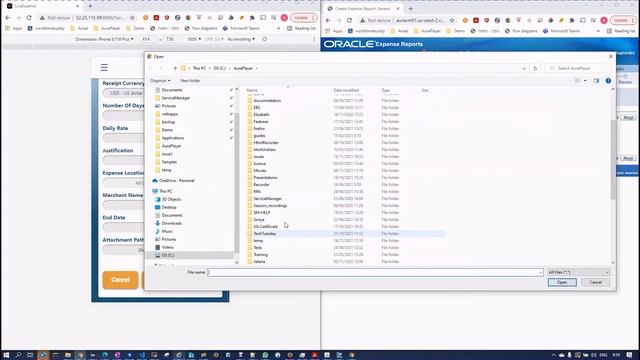640x360 pixels.
Task: Switch to Create Expense Report tab
Action: click(x=362, y=9)
